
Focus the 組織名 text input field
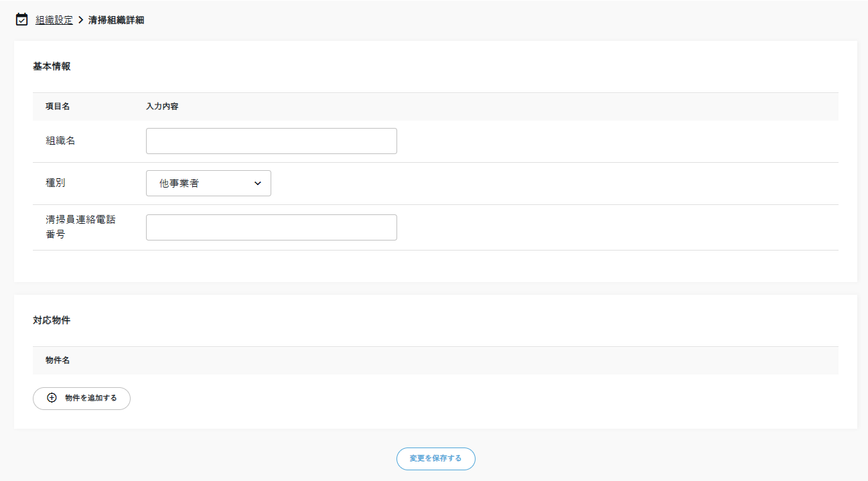[271, 141]
